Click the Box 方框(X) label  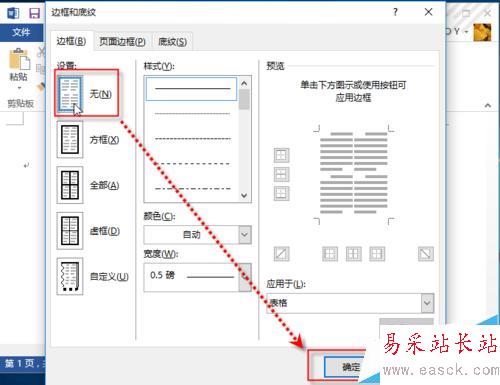pyautogui.click(x=104, y=140)
